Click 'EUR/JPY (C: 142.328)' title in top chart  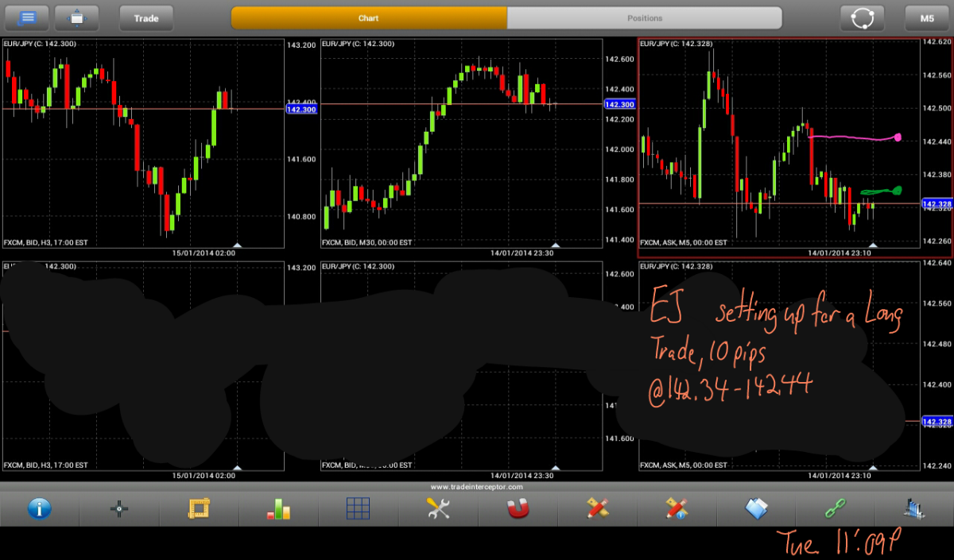[x=677, y=44]
